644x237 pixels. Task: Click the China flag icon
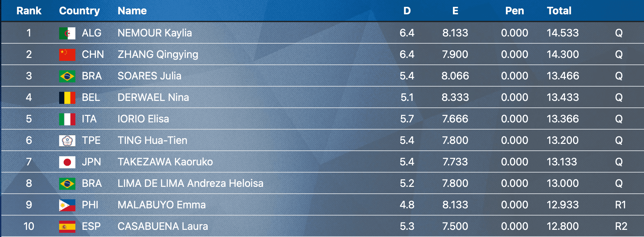point(67,55)
